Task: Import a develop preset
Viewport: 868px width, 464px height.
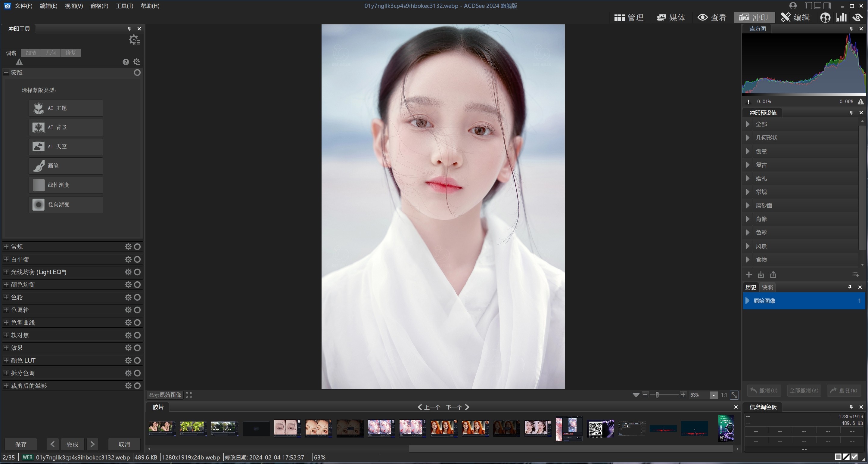Action: tap(761, 275)
